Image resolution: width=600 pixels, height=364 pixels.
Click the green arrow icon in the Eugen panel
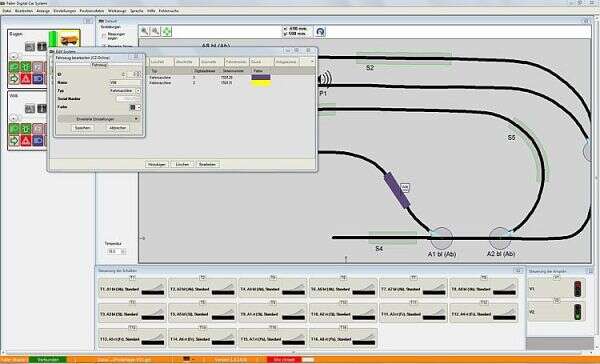pos(14,79)
